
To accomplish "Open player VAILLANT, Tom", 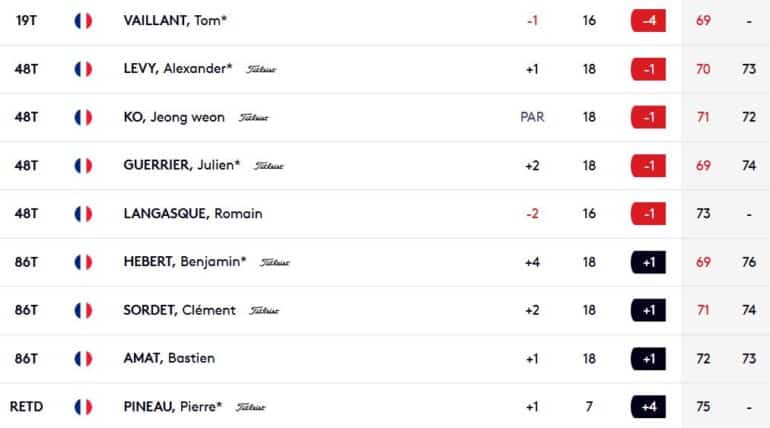I will pyautogui.click(x=175, y=21).
